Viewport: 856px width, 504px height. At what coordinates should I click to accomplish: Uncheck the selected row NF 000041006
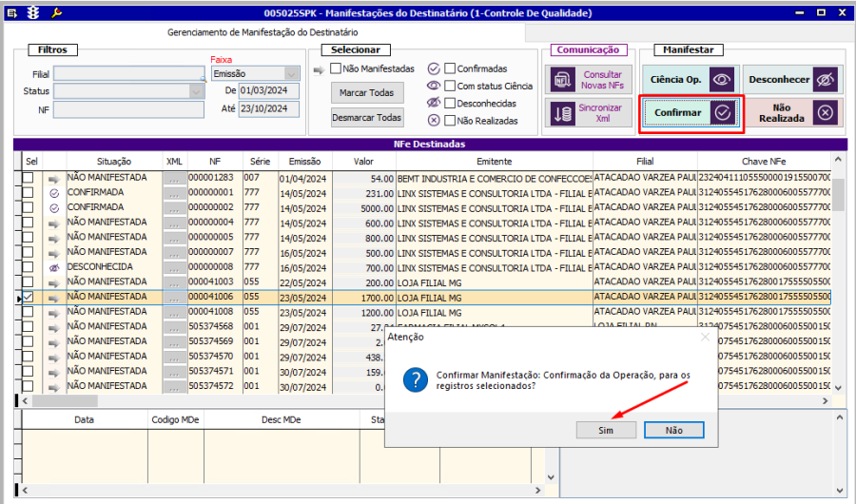pos(29,298)
